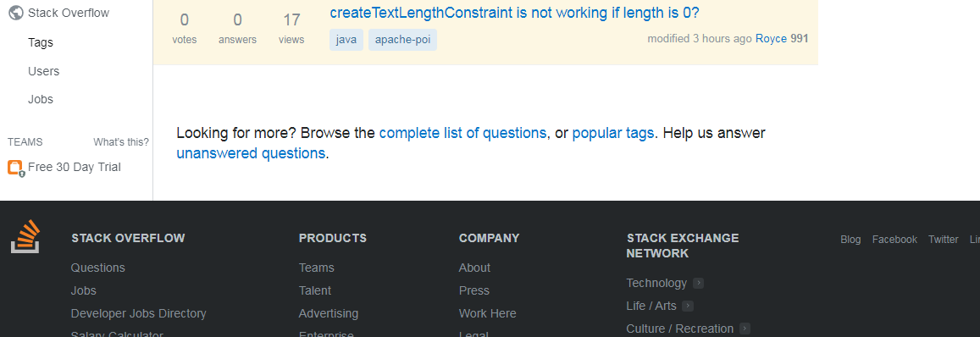
Task: Select the java tag
Action: coord(346,40)
